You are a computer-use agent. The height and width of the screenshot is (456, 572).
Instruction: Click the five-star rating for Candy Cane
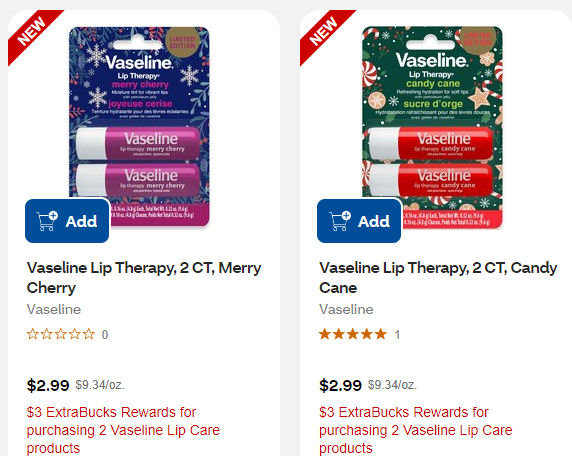pos(353,334)
